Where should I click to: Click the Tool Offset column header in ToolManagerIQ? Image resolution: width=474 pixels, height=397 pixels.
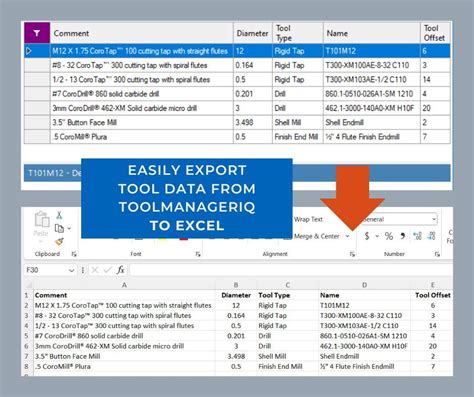coord(435,33)
